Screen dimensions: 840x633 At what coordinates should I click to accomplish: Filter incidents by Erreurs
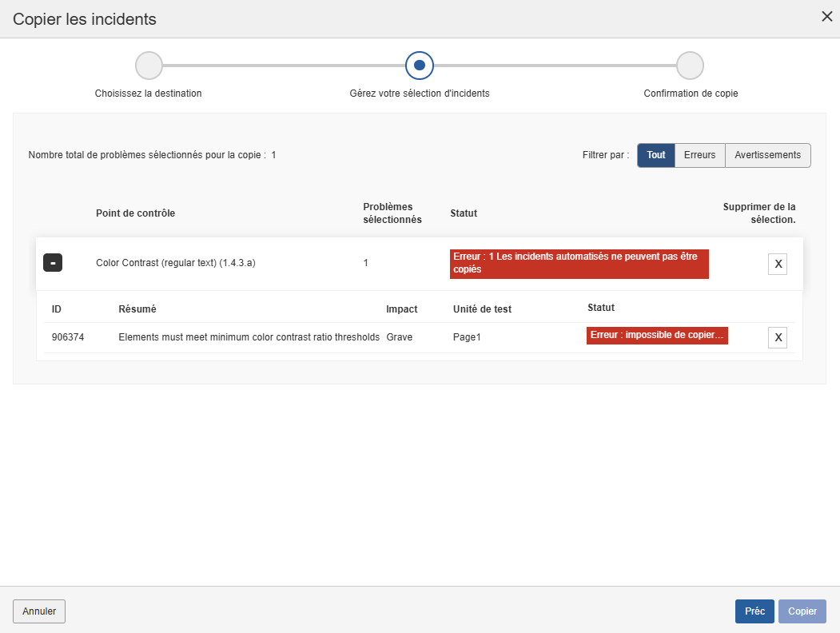[699, 155]
